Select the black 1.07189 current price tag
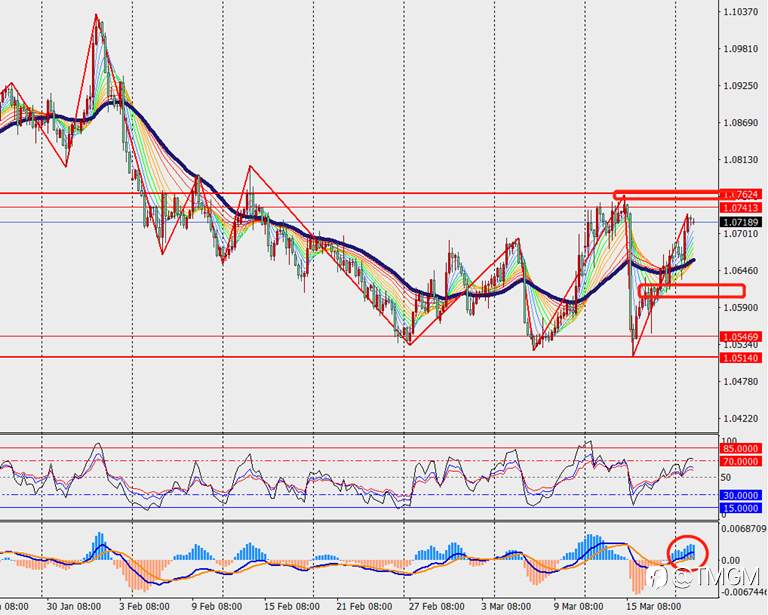The image size is (768, 615). 741,222
